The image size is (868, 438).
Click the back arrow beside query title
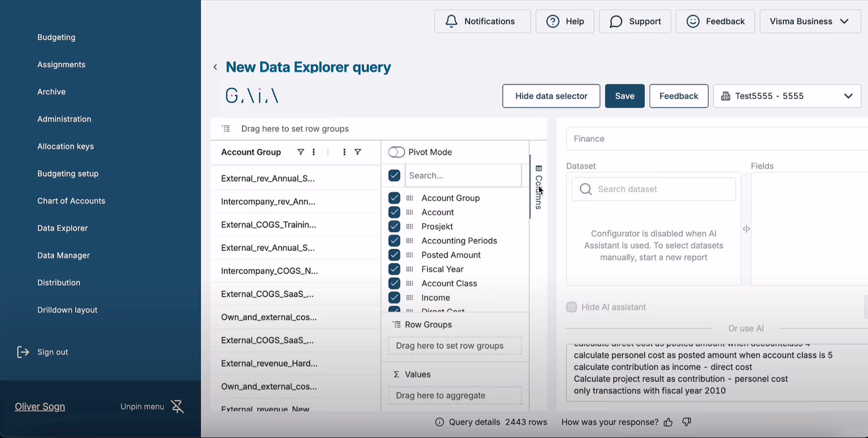click(x=215, y=67)
